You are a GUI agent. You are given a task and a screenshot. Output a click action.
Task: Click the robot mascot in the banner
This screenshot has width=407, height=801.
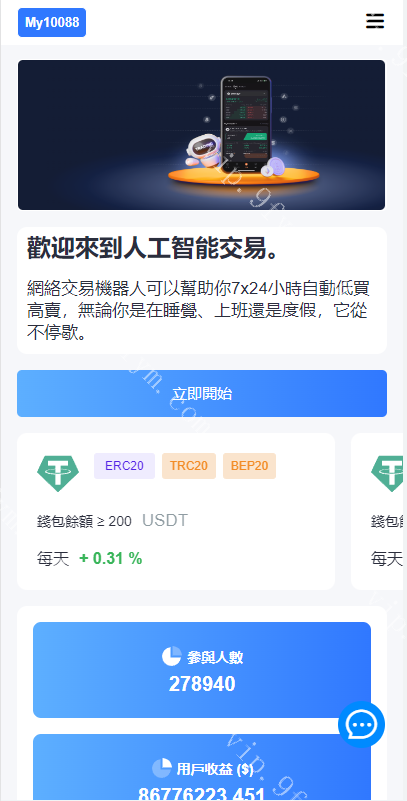point(203,151)
